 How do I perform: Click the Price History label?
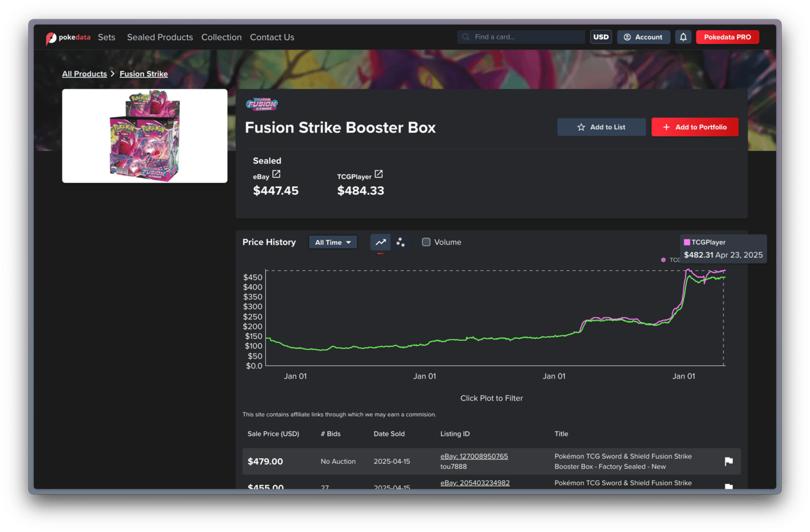coord(269,243)
